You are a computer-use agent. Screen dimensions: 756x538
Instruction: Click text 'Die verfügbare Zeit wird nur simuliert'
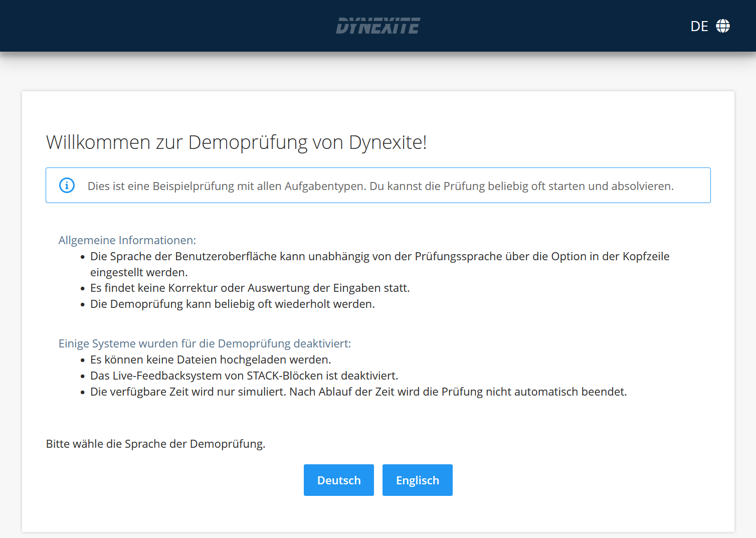188,392
